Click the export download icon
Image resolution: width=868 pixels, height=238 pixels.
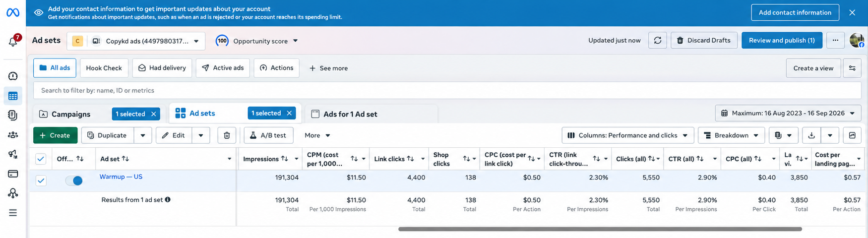[x=811, y=135]
